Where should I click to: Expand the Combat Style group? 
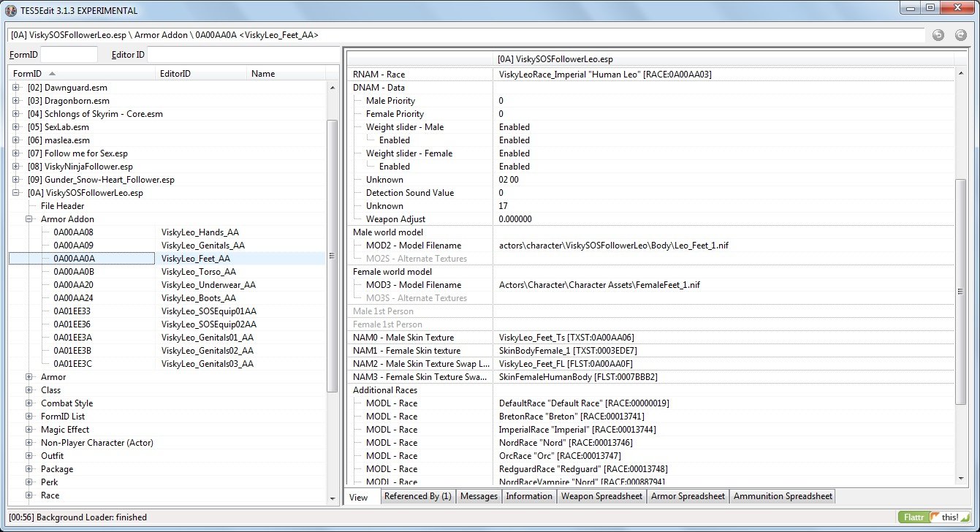coord(29,403)
